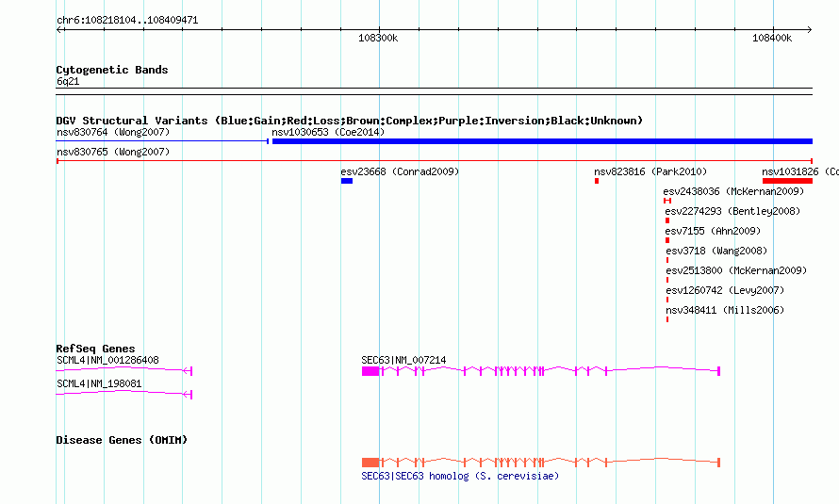Select the esv2274293 (Bentley2008) variant label
The height and width of the screenshot is (504, 839).
[x=732, y=211]
